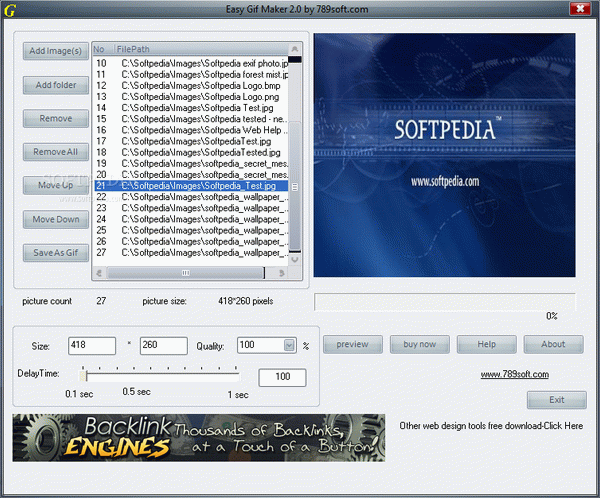
Task: Select row 20 softpedia_secret_mes file
Action: (x=191, y=175)
